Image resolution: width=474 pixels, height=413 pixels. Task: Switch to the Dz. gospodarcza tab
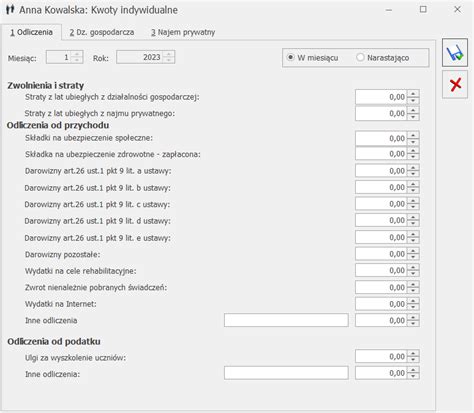[102, 32]
